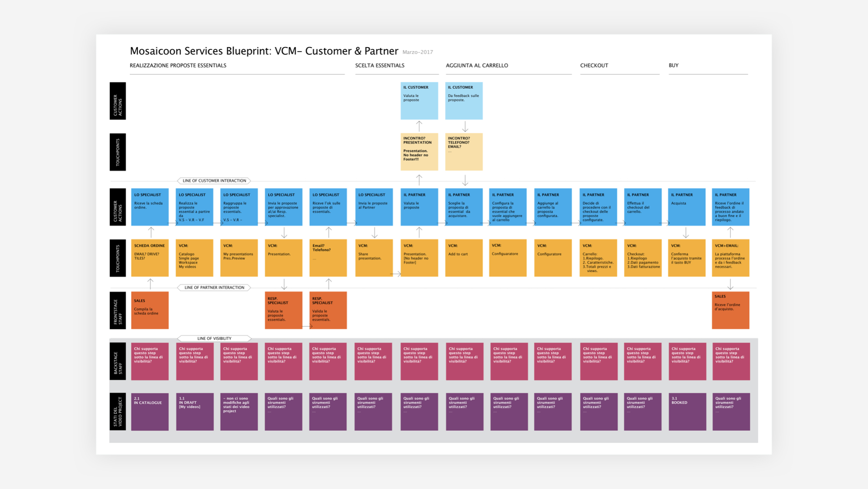The width and height of the screenshot is (868, 489).
Task: Click the Mosaicoon Services Blueprint title
Action: click(264, 51)
